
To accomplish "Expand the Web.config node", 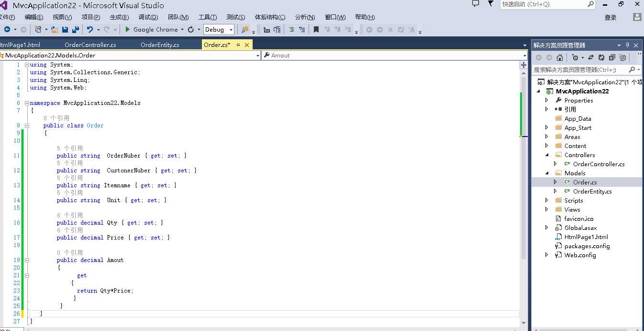I will tap(547, 255).
